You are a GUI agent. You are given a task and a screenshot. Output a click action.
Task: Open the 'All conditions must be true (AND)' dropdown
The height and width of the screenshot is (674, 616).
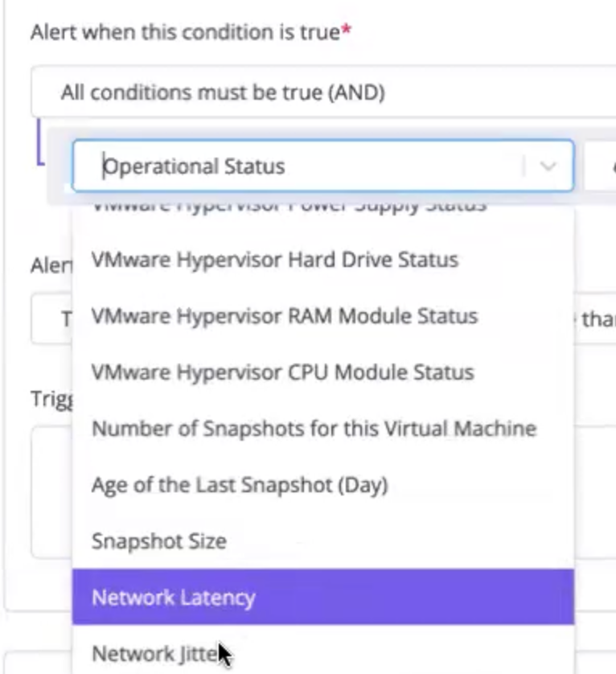coord(323,92)
